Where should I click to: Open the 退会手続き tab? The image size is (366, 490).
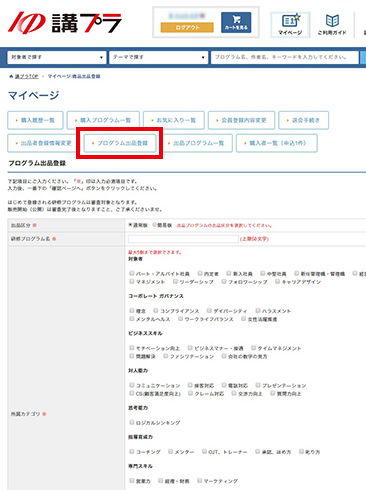click(x=304, y=120)
